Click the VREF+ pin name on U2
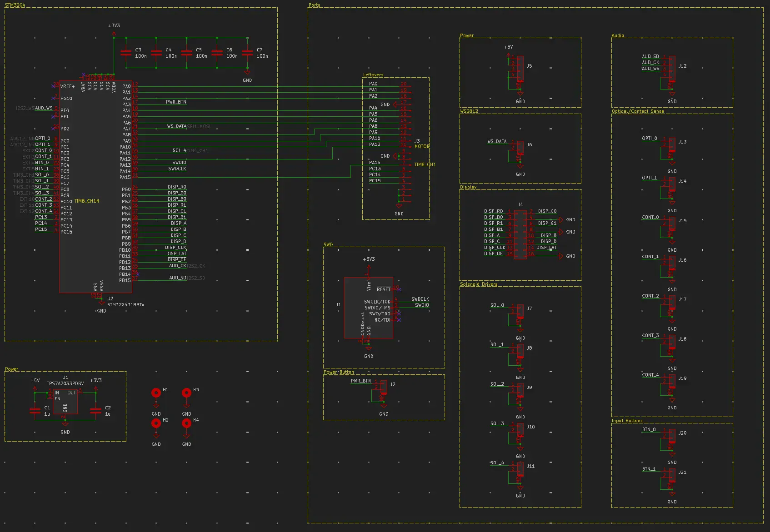 pos(68,86)
